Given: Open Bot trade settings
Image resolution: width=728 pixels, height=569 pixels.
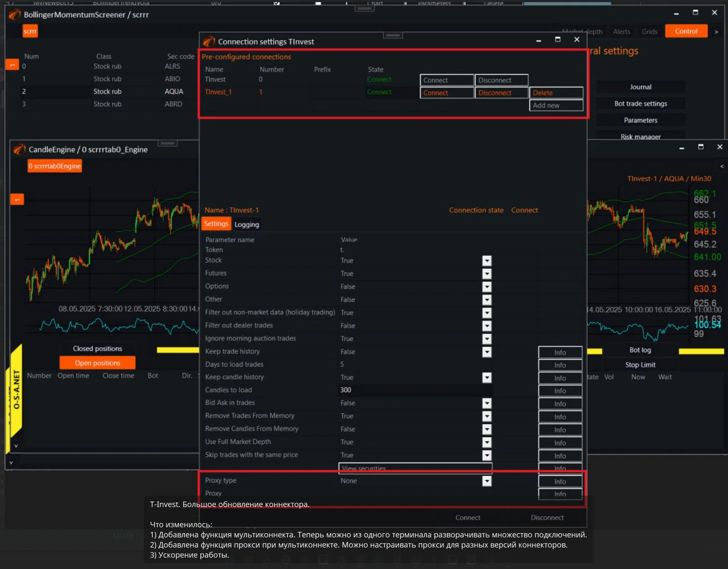Looking at the screenshot, I should [640, 104].
